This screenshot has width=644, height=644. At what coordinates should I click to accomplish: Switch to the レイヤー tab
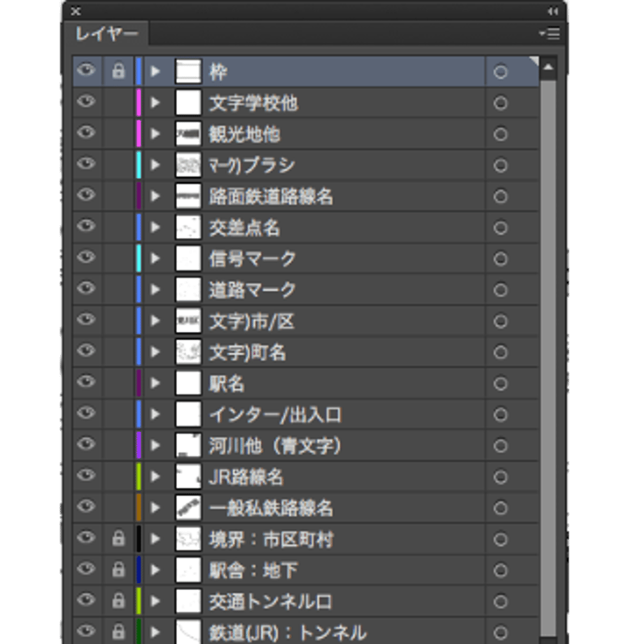pyautogui.click(x=106, y=34)
